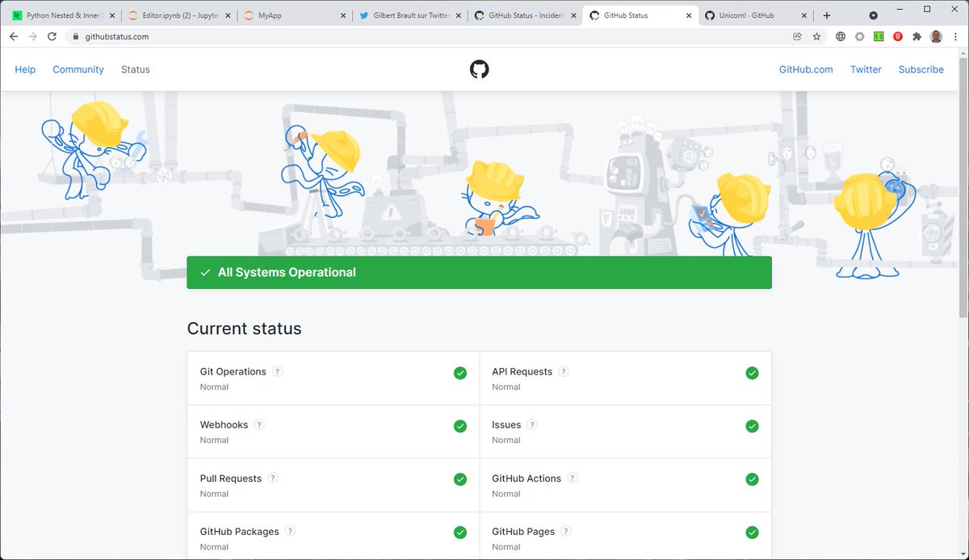Click the padlock site info icon
This screenshot has height=560, width=969.
[x=74, y=36]
